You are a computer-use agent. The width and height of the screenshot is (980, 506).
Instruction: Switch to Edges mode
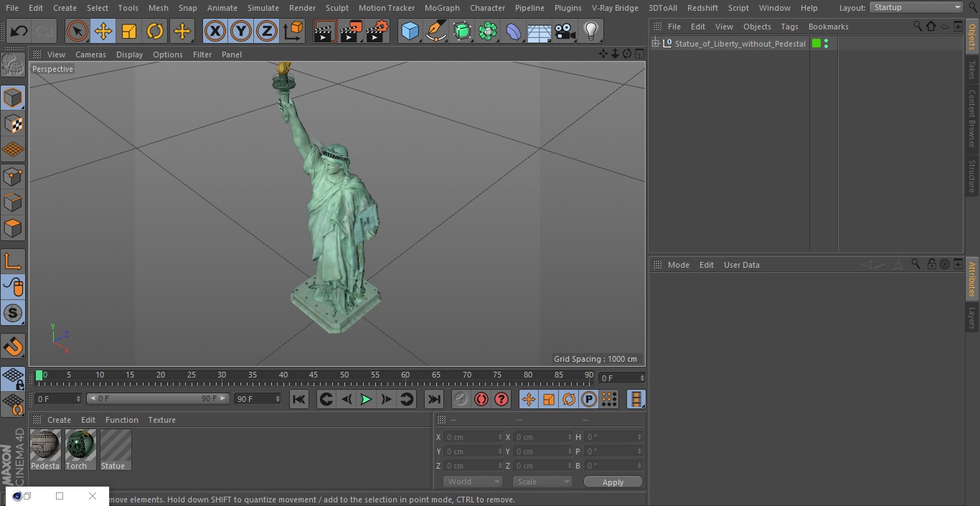coord(13,202)
